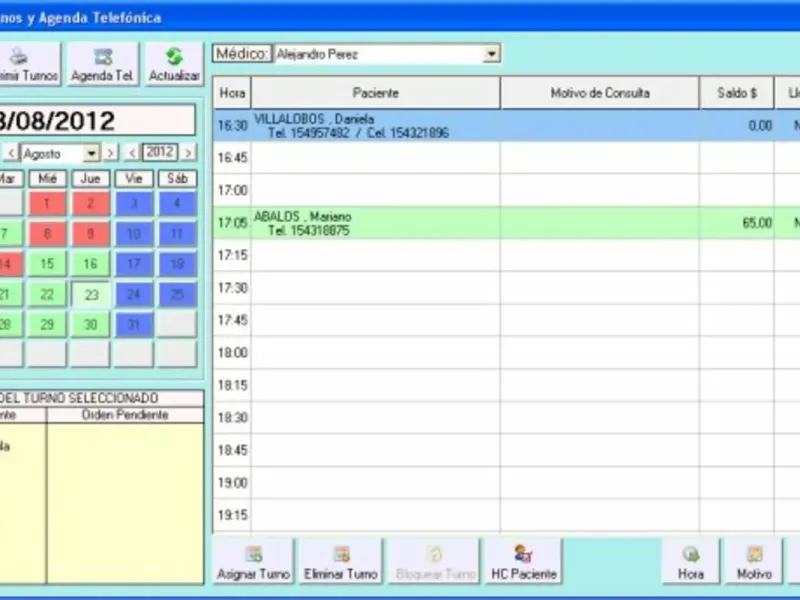Select calendar day 29
This screenshot has height=600, width=800.
coord(47,324)
